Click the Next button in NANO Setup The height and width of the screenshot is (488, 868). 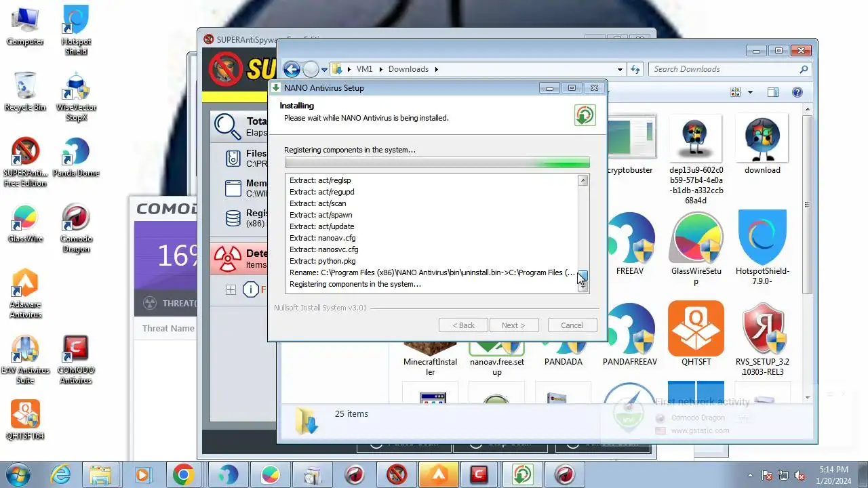tap(513, 325)
